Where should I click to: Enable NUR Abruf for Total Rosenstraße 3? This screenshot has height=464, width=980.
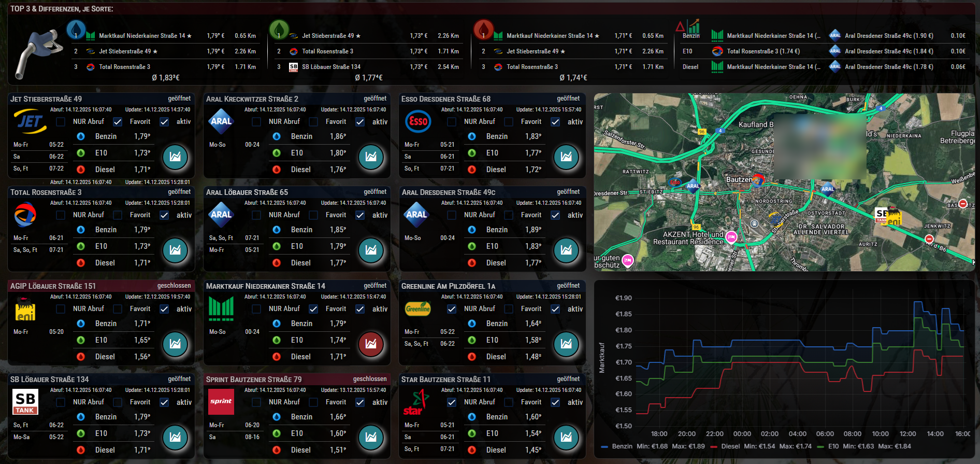click(x=61, y=215)
